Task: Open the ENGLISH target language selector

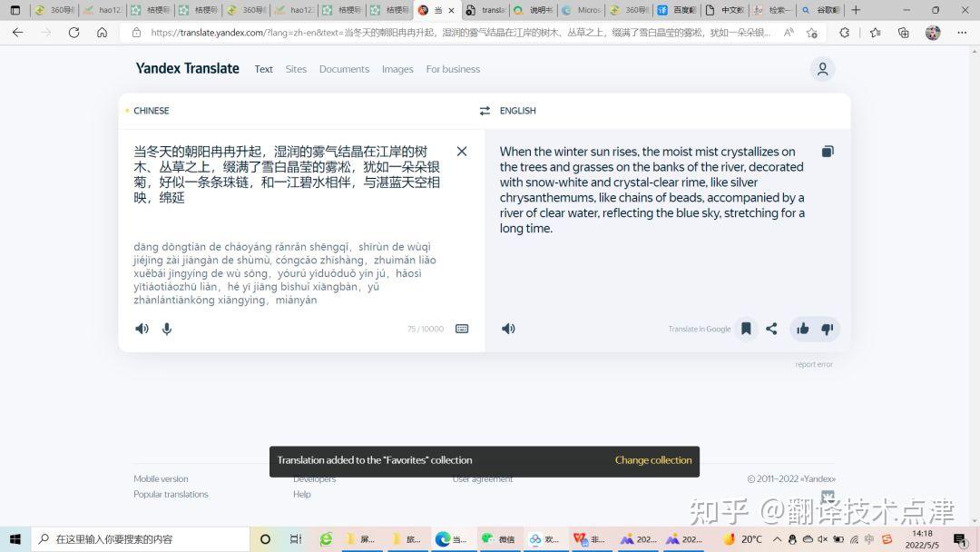Action: (x=517, y=110)
